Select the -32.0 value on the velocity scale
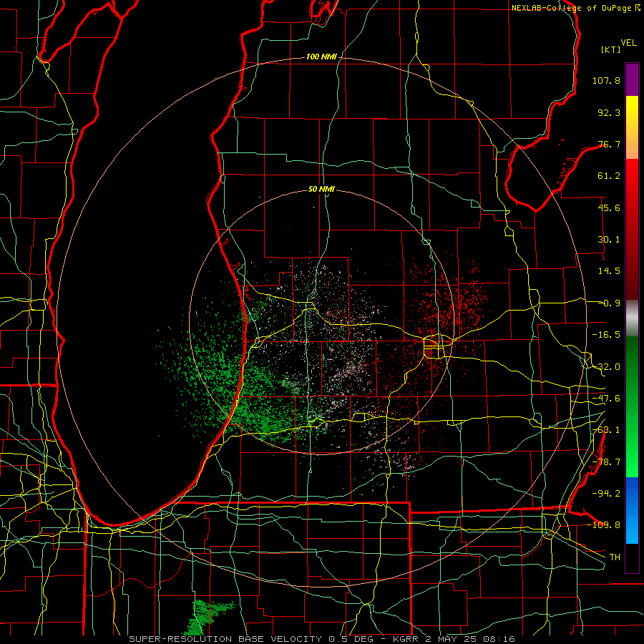The height and width of the screenshot is (644, 644). pos(606,367)
